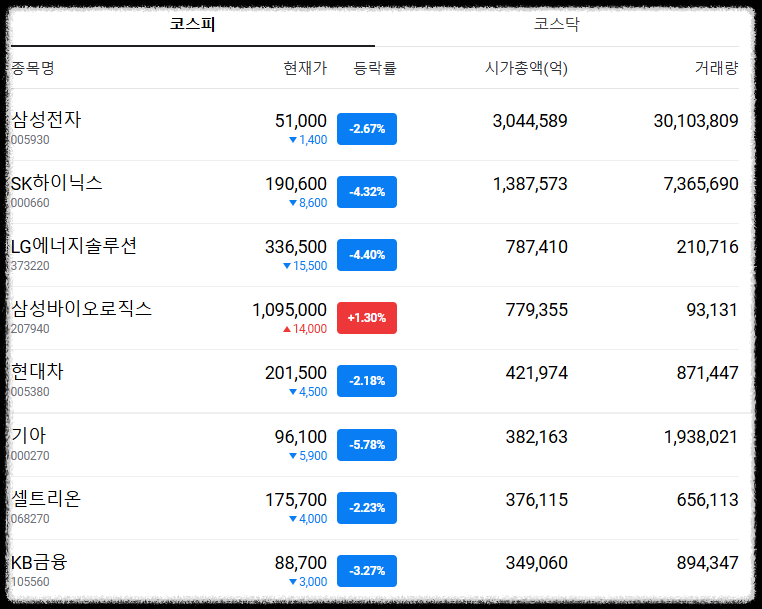Click the current price 190,600
This screenshot has height=609, width=762.
click(296, 184)
